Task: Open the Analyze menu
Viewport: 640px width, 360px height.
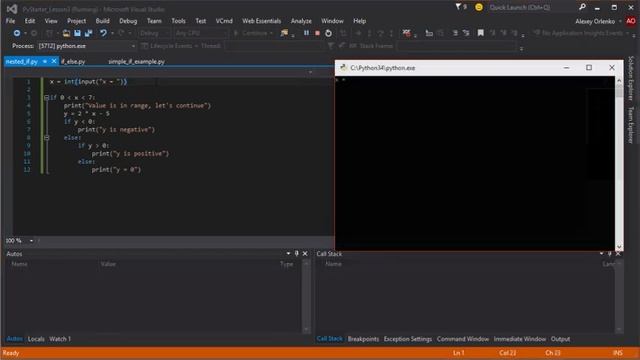Action: click(x=301, y=21)
